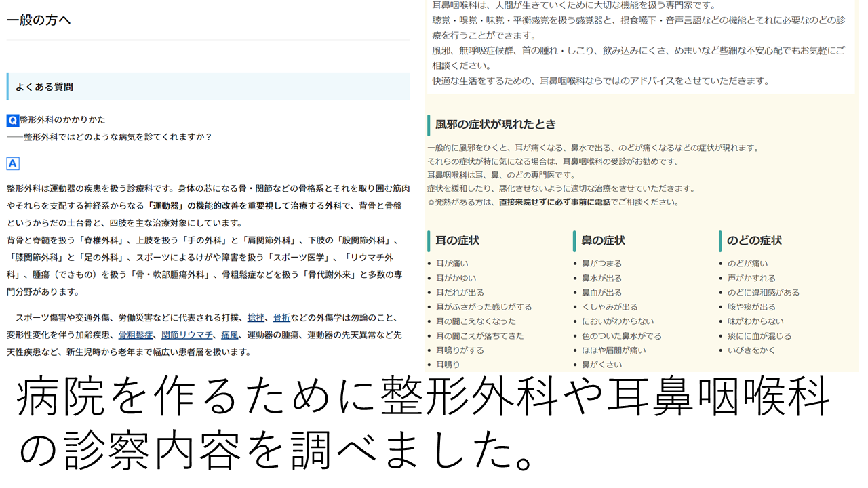Click the A answer icon

(x=12, y=163)
